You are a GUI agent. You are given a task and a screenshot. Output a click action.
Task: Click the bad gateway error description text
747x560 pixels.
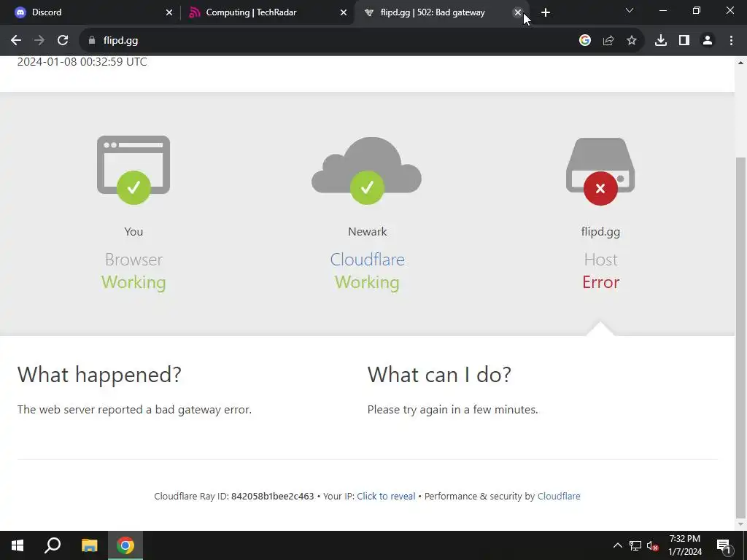(x=134, y=410)
